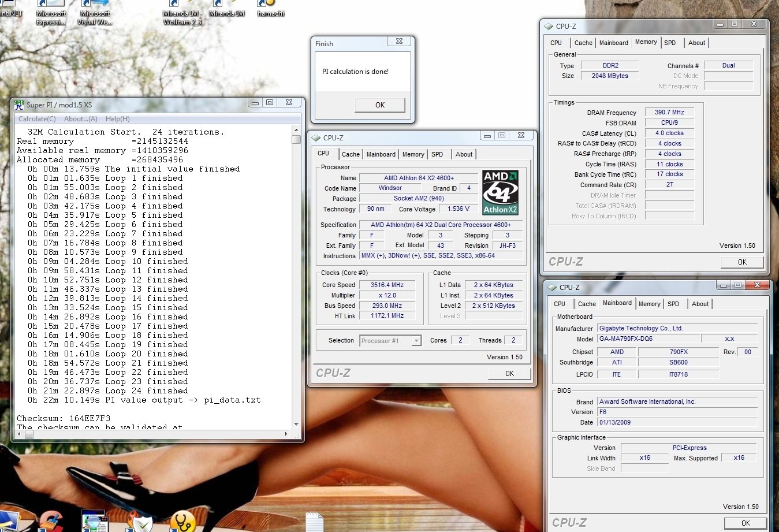Image resolution: width=779 pixels, height=532 pixels.
Task: Minimize the CPU-Z Memory window
Action: [x=720, y=24]
